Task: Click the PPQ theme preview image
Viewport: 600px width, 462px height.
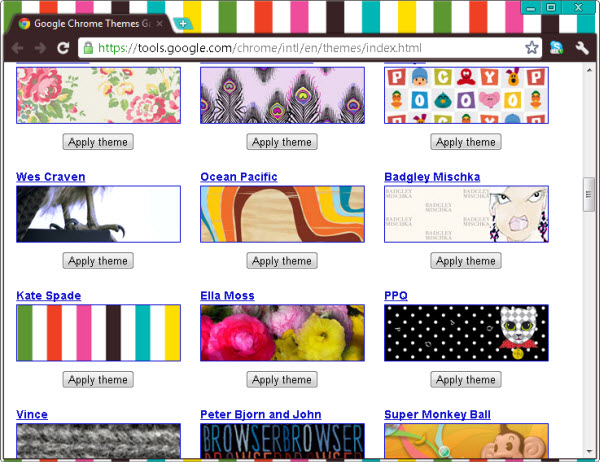Action: pyautogui.click(x=466, y=333)
